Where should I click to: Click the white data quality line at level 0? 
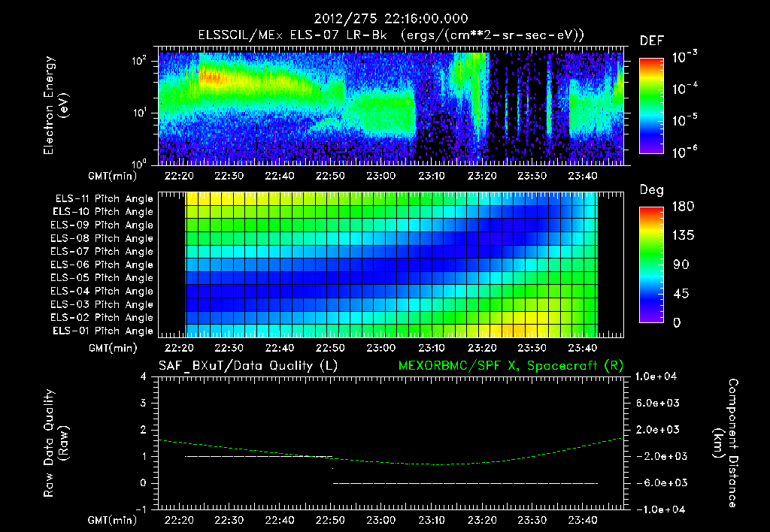click(465, 483)
